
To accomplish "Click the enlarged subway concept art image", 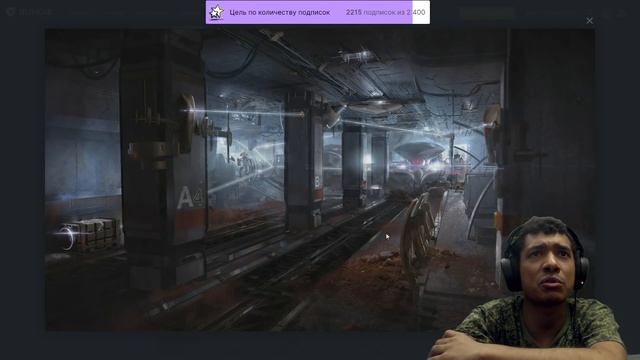I will click(x=320, y=179).
